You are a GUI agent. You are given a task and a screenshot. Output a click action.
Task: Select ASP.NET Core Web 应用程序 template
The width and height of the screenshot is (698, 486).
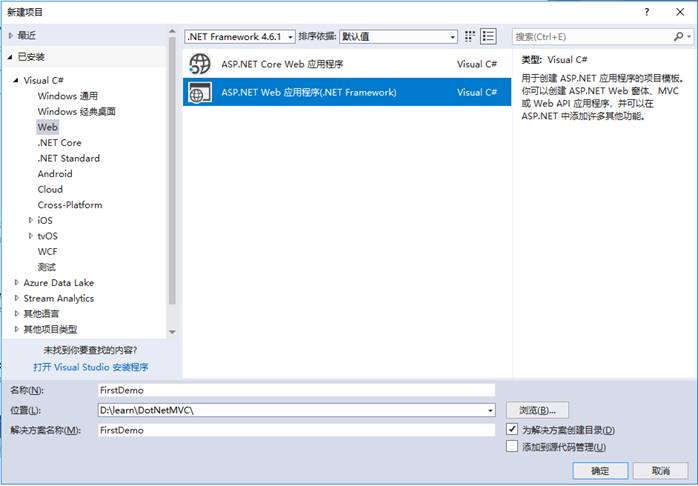point(347,64)
